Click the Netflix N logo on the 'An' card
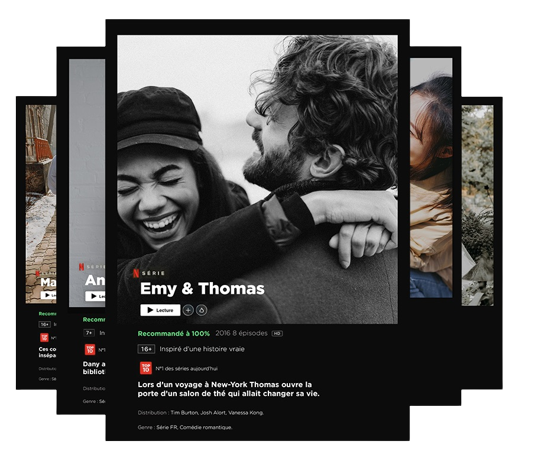Viewport: 538px width, 464px height. 81,267
